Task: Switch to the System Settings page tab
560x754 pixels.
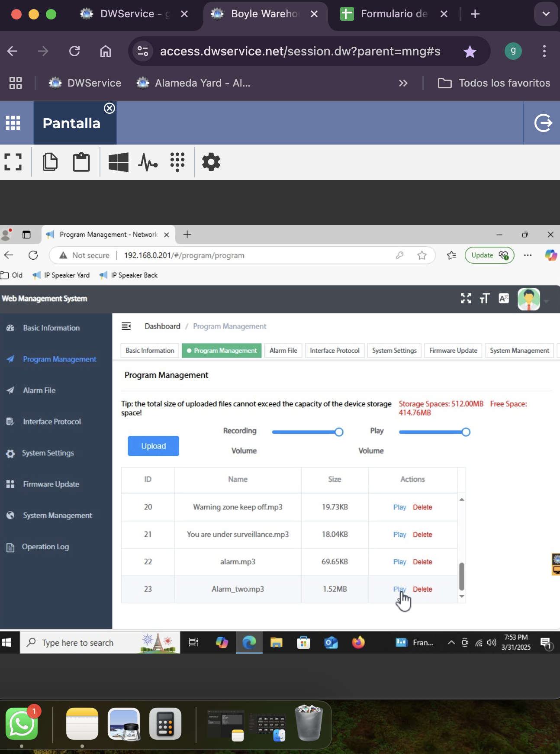Action: 394,351
